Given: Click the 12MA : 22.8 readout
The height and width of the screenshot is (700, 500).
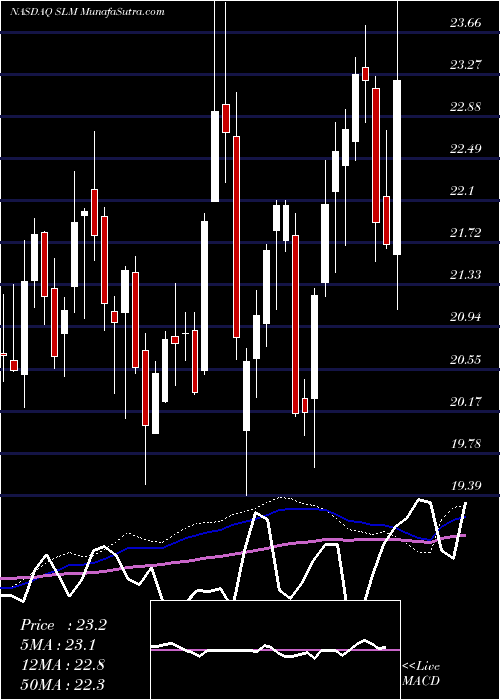Looking at the screenshot, I should pyautogui.click(x=62, y=664).
